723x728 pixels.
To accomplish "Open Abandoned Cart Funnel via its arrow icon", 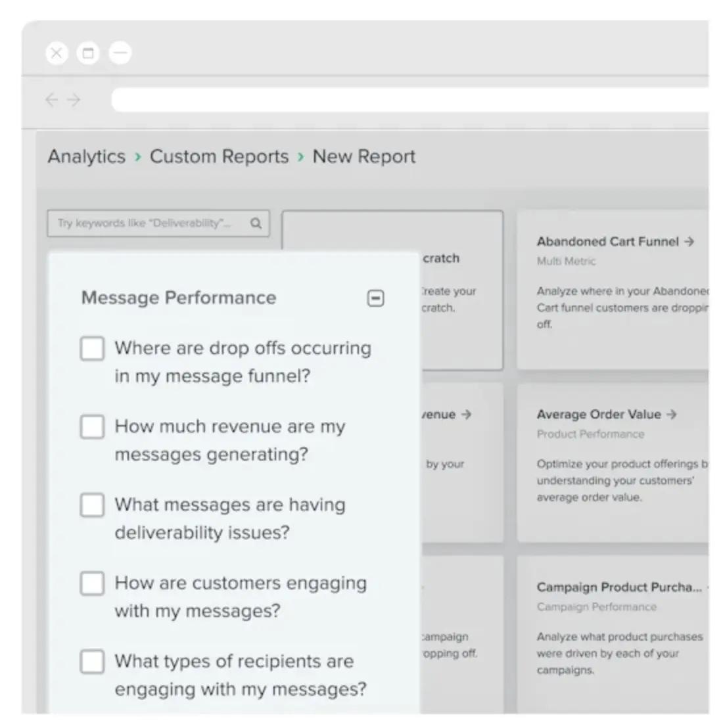I will [690, 241].
